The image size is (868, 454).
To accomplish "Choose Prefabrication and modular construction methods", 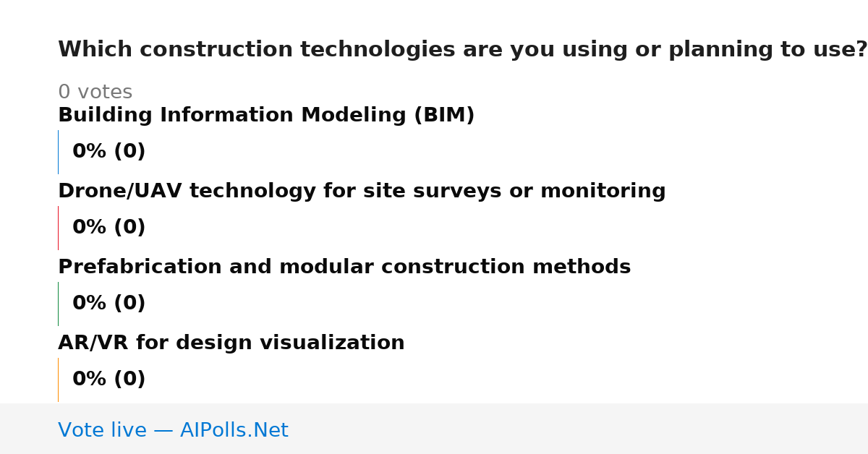I will coord(344,267).
